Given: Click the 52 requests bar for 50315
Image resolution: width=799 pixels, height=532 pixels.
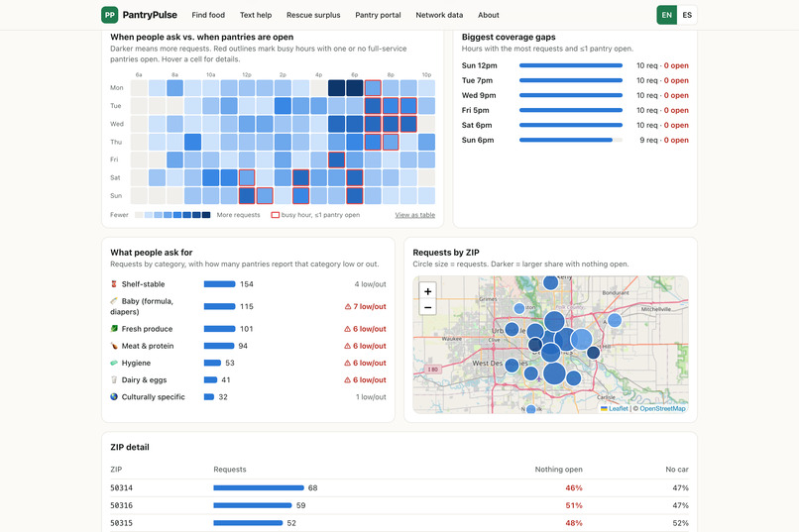Looking at the screenshot, I should 248,523.
